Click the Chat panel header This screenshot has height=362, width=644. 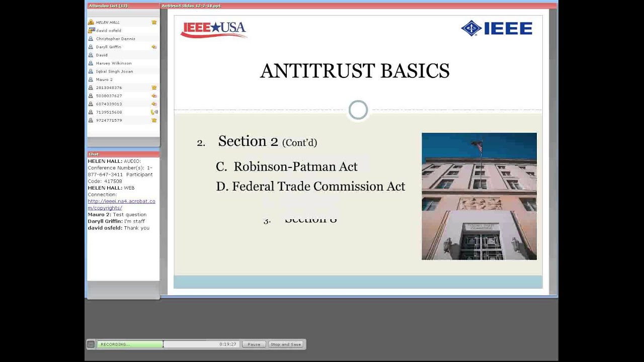point(123,154)
